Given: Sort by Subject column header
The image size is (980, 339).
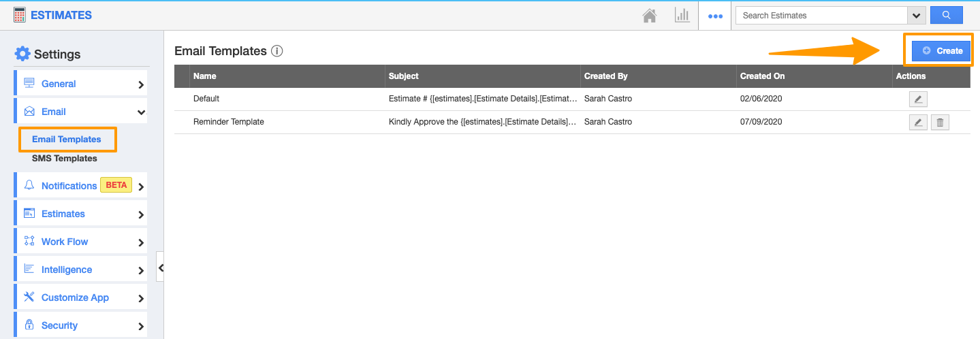Looking at the screenshot, I should (404, 76).
